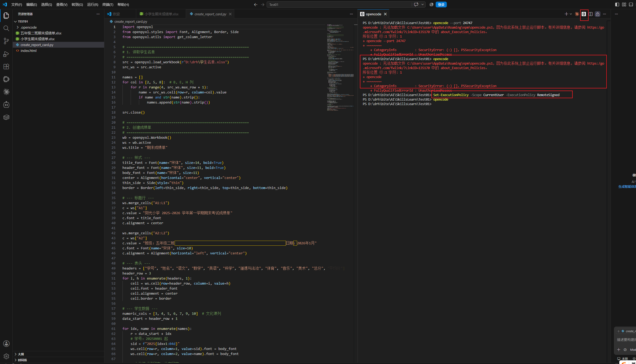The image size is (636, 364).
Task: Open the Search view in activity bar
Action: click(6, 28)
